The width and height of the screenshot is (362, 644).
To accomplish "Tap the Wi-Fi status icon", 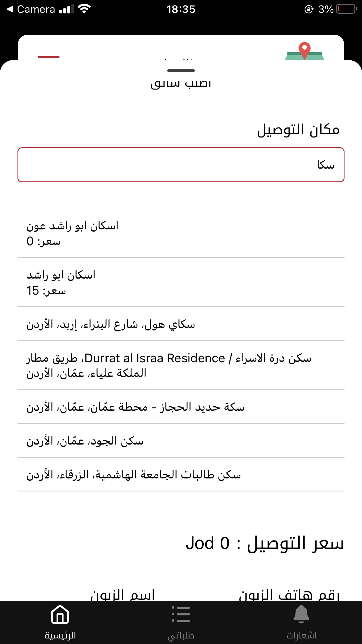I will tap(85, 9).
